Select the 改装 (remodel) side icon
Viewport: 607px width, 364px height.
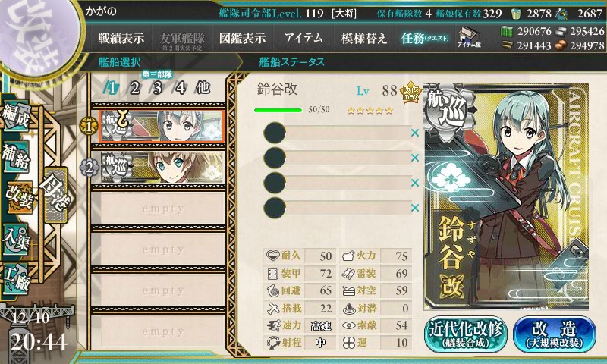(x=18, y=198)
